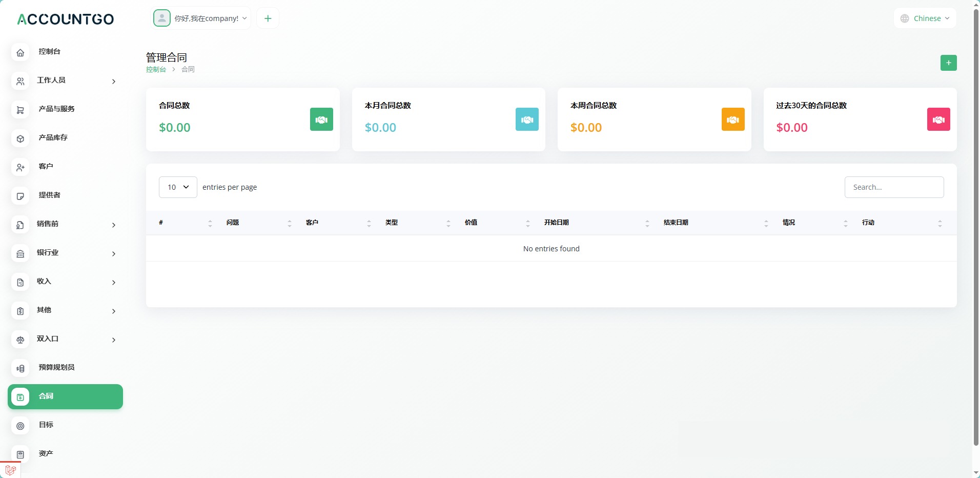The width and height of the screenshot is (980, 478).
Task: Follow the 控制台 breadcrumb link
Action: (x=156, y=69)
